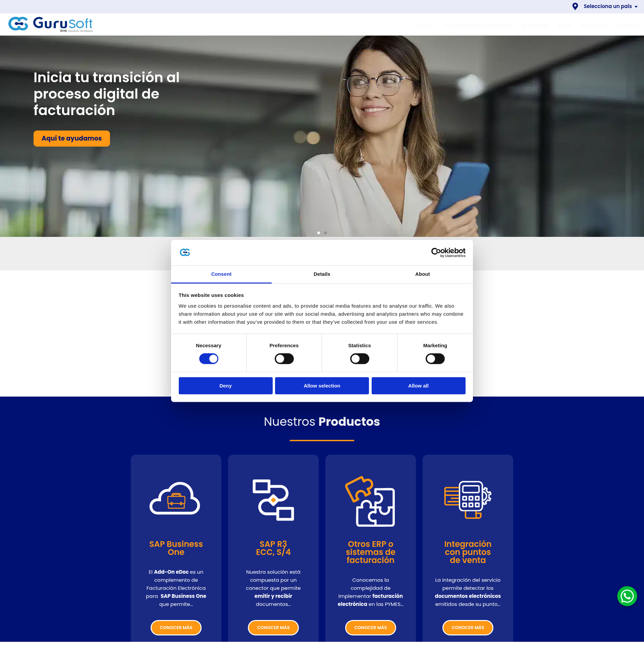Screen dimensions: 644x671
Task: Click the SAP Business One cloud icon
Action: coord(175,498)
